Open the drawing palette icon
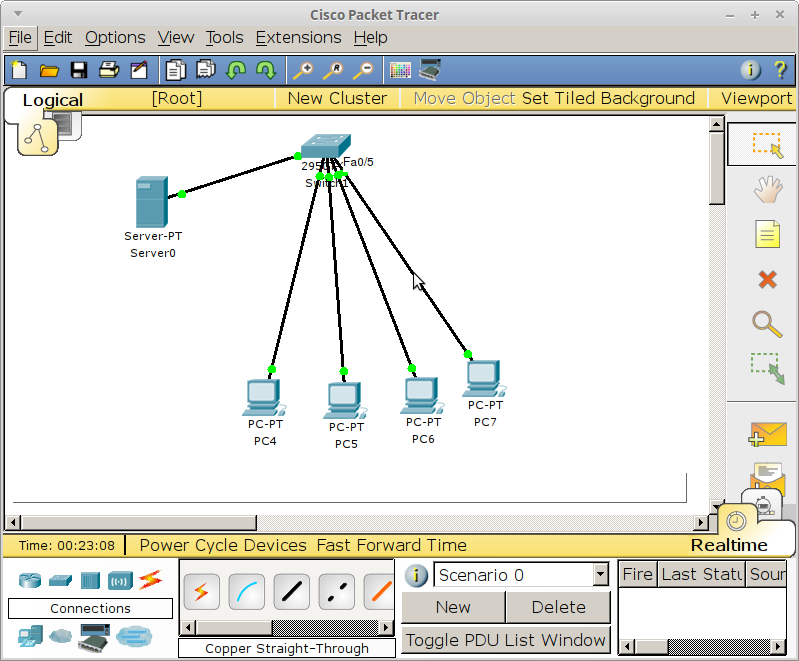799x661 pixels. point(400,70)
